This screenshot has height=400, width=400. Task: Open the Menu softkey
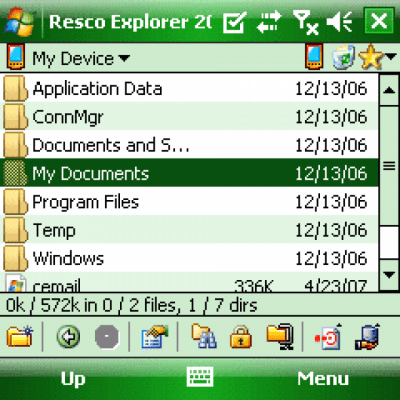[x=323, y=379]
